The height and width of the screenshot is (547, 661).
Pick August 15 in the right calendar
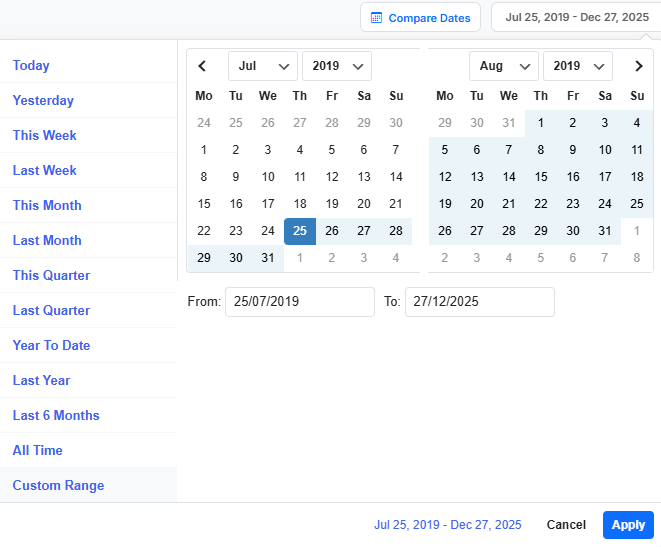[541, 177]
